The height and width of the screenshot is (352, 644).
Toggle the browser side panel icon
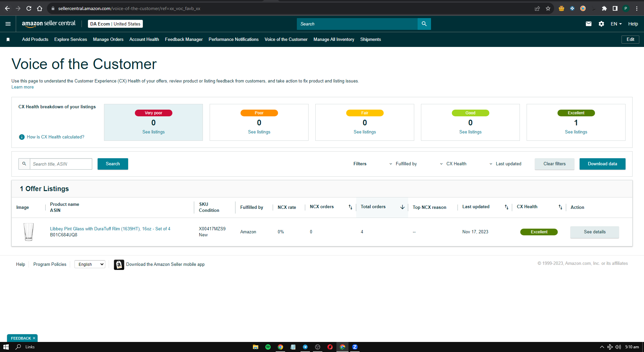click(615, 8)
